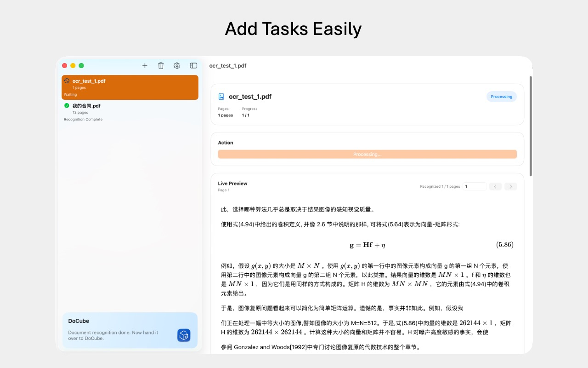Image resolution: width=588 pixels, height=368 pixels.
Task: Click the clock waiting icon on ocr_test_1.pdf
Action: [67, 81]
